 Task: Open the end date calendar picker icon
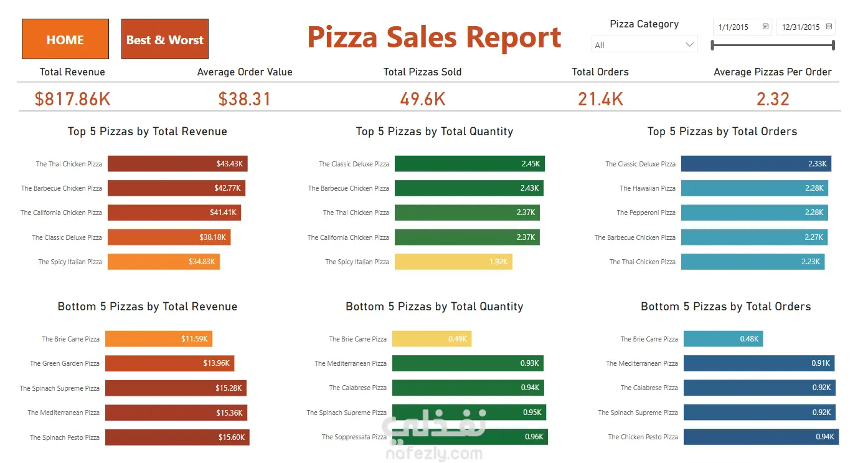[828, 27]
